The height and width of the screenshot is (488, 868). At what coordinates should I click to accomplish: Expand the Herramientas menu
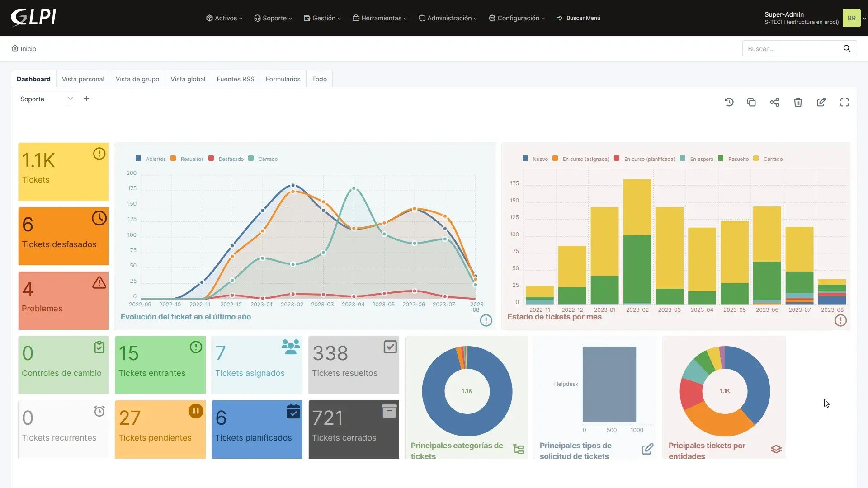coord(380,18)
